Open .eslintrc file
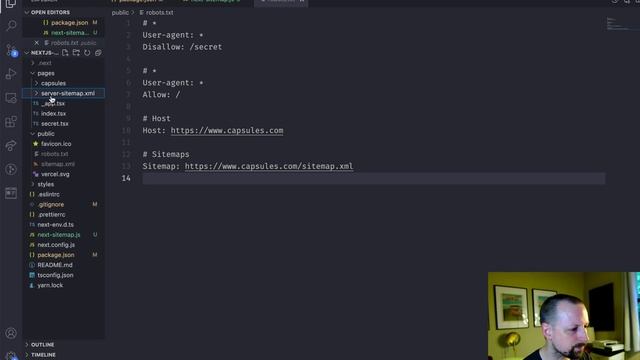The image size is (640, 360). tap(48, 194)
